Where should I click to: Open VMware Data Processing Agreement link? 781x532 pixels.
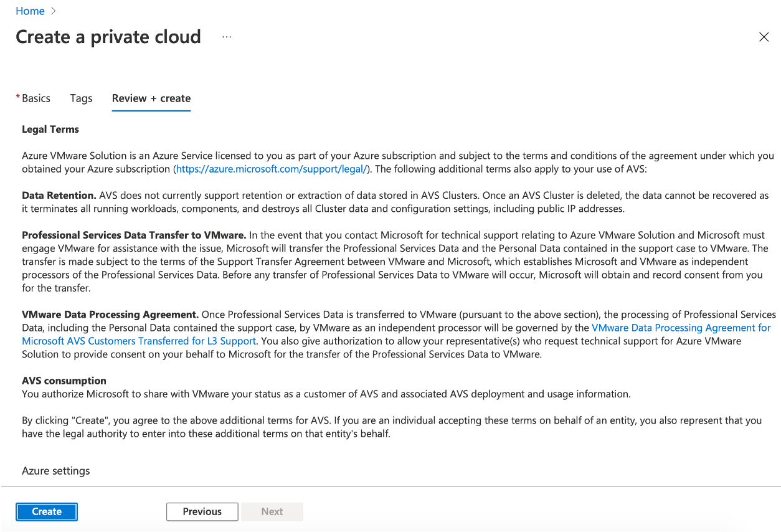681,328
